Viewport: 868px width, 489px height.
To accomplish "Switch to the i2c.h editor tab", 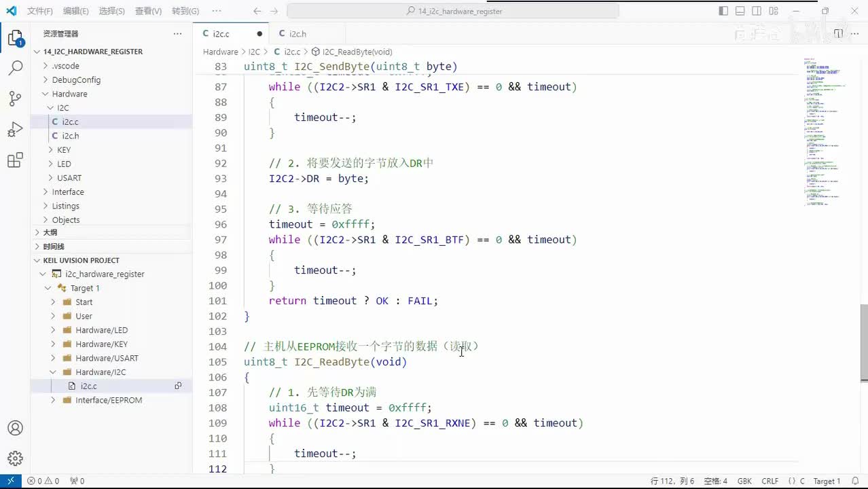I will point(297,33).
